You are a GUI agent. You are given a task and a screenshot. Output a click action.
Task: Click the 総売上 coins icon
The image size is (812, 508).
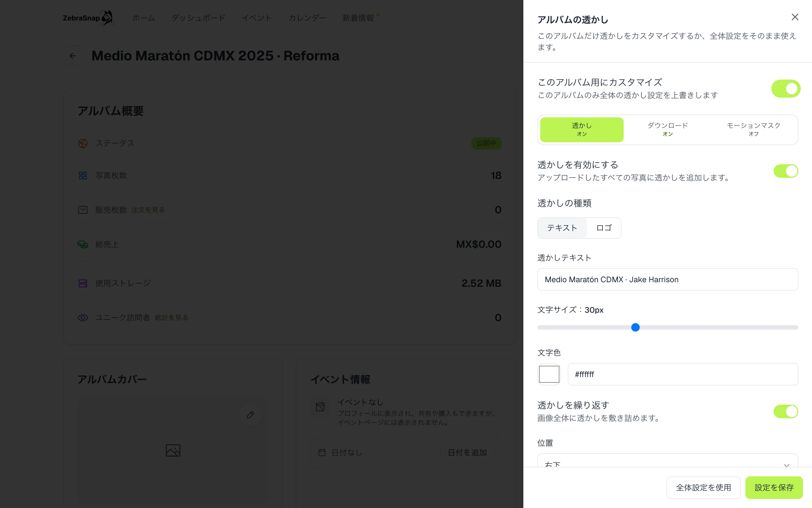click(83, 244)
